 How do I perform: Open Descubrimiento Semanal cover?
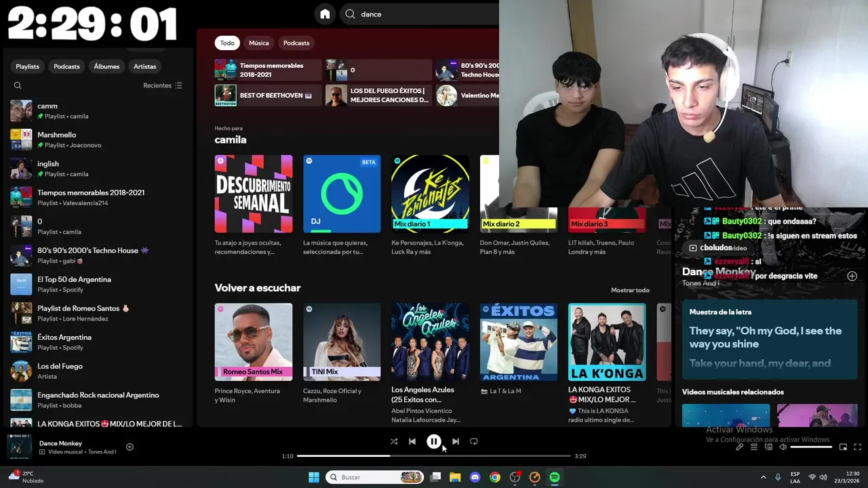254,194
